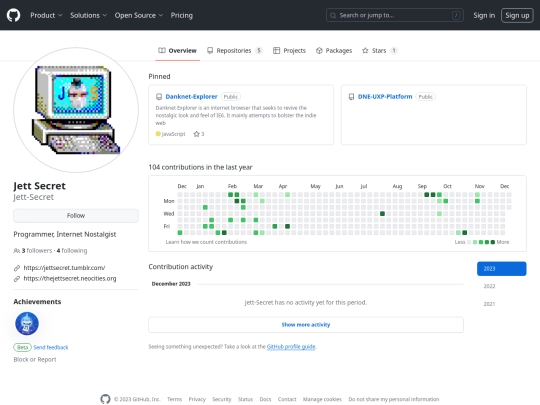Follow Jett-Secret
This screenshot has width=540, height=405.
click(x=76, y=216)
